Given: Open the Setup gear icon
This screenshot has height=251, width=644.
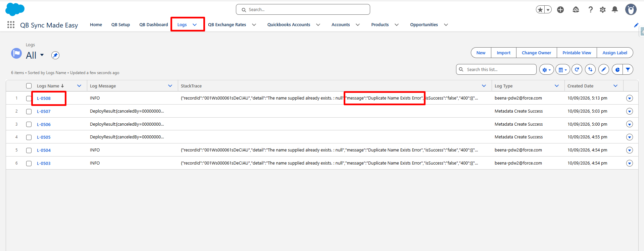Looking at the screenshot, I should click(603, 10).
